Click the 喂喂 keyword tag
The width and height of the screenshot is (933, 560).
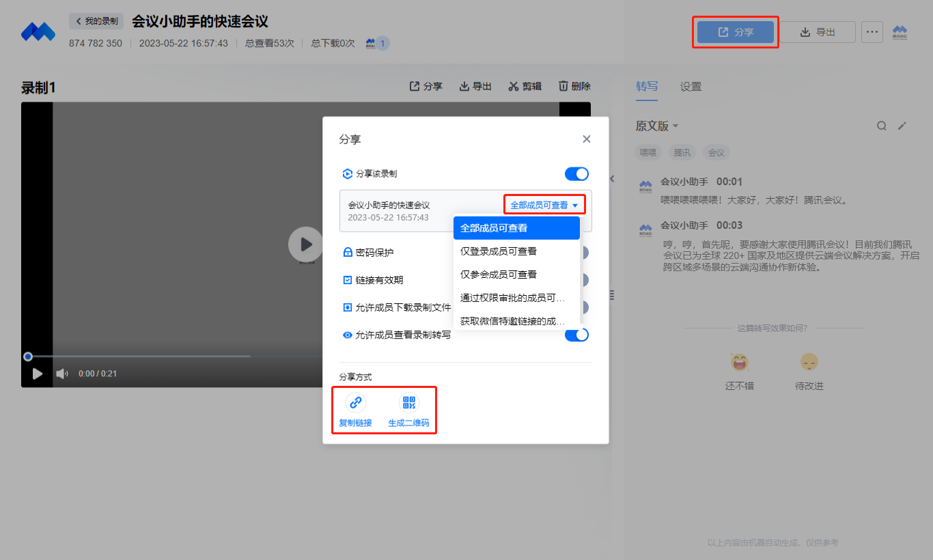[x=648, y=153]
